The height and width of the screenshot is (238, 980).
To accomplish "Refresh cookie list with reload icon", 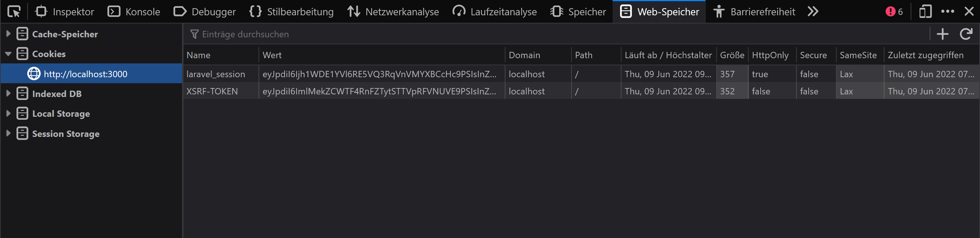I will pos(966,34).
